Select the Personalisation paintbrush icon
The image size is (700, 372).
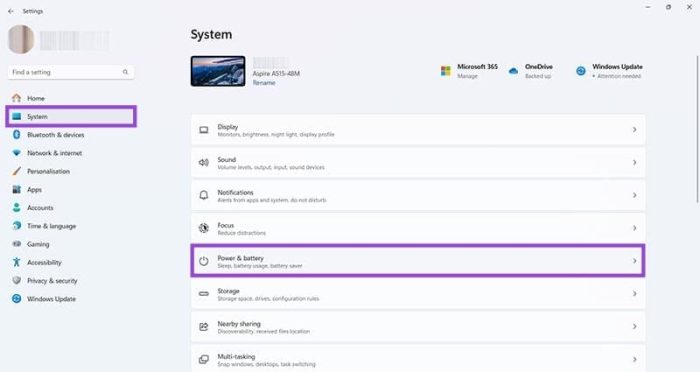[17, 171]
